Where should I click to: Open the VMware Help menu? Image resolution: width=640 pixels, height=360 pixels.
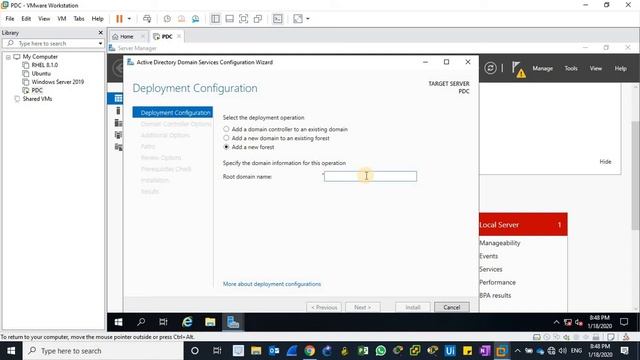[98, 19]
